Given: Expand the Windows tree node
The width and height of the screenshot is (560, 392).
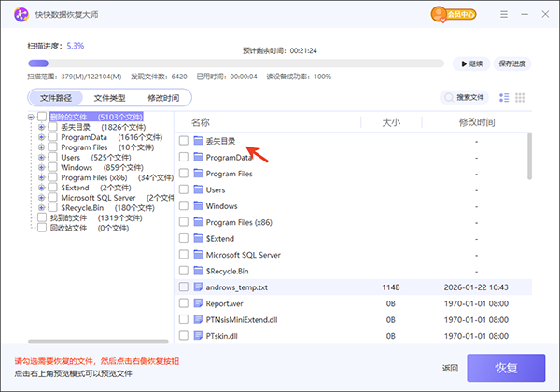Looking at the screenshot, I should coord(41,167).
